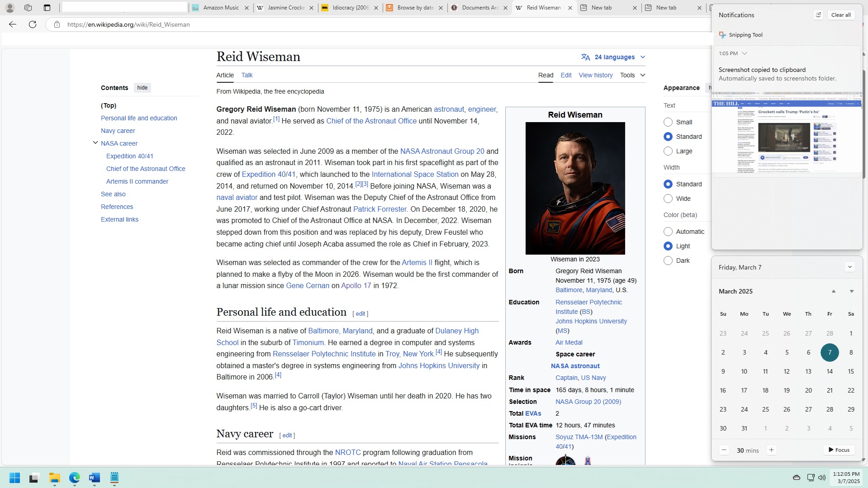Open Windows Start menu
The width and height of the screenshot is (868, 488).
click(14, 478)
